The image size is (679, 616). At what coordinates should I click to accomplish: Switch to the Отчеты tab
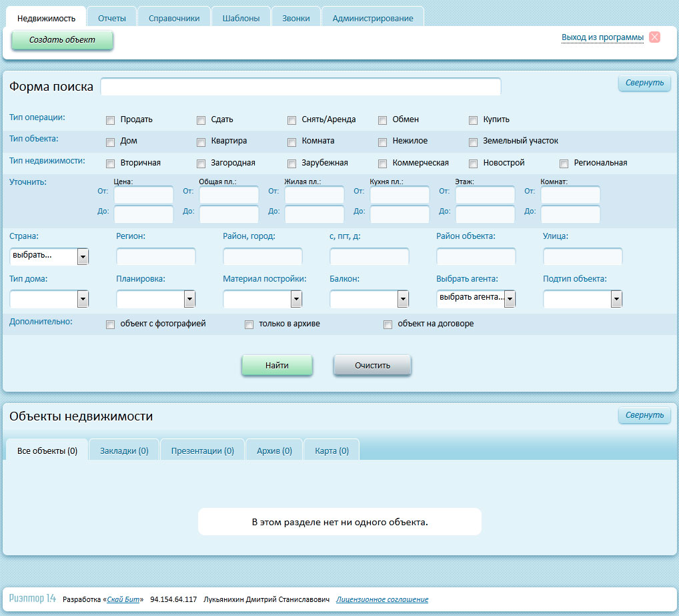click(111, 18)
